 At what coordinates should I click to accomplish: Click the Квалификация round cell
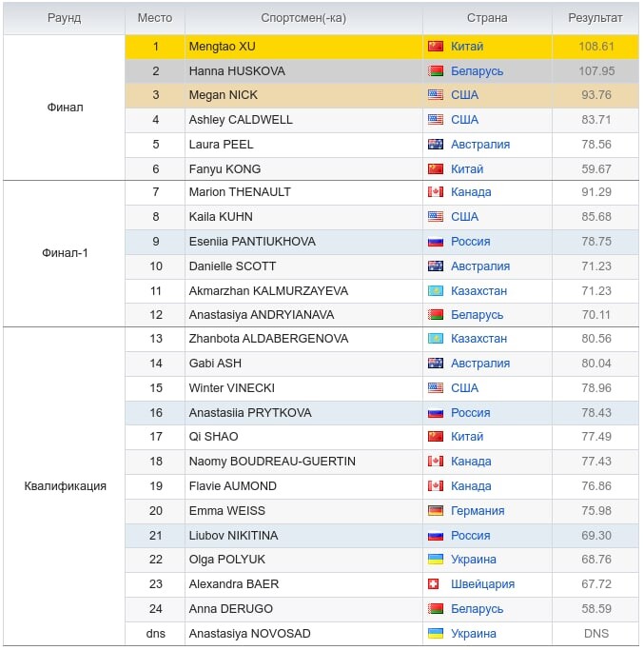click(x=65, y=486)
